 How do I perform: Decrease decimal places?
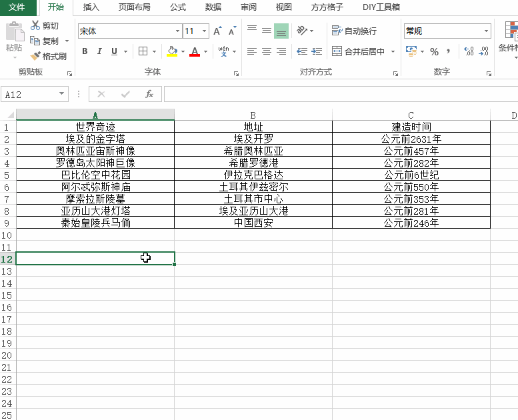tap(483, 51)
